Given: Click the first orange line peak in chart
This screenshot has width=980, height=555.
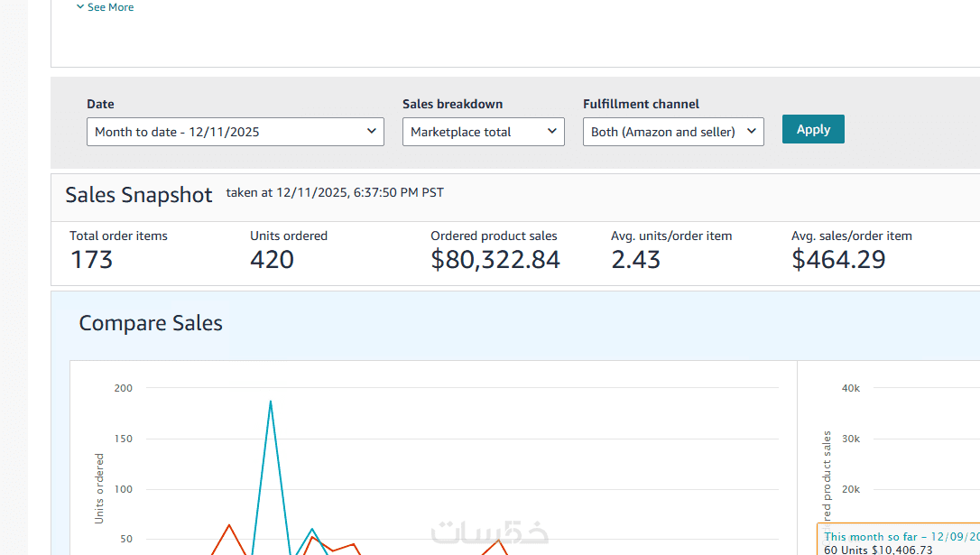Looking at the screenshot, I should pos(229,525).
